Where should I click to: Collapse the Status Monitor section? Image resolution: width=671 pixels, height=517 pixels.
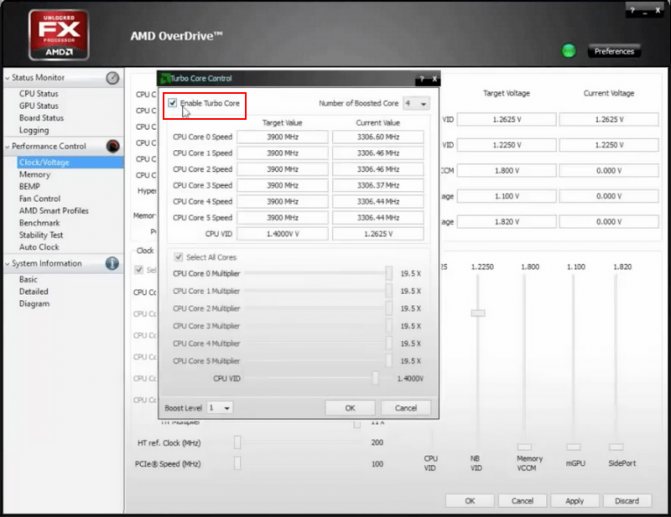[7, 78]
